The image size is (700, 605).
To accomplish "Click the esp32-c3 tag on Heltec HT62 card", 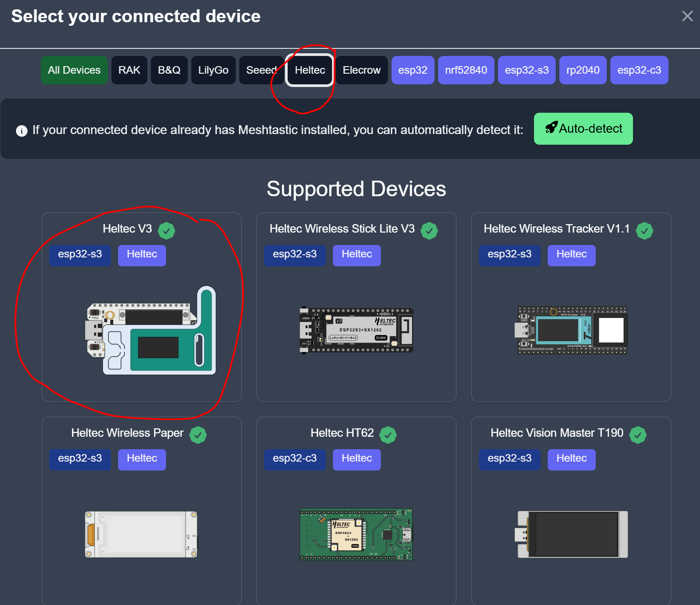I will (295, 459).
